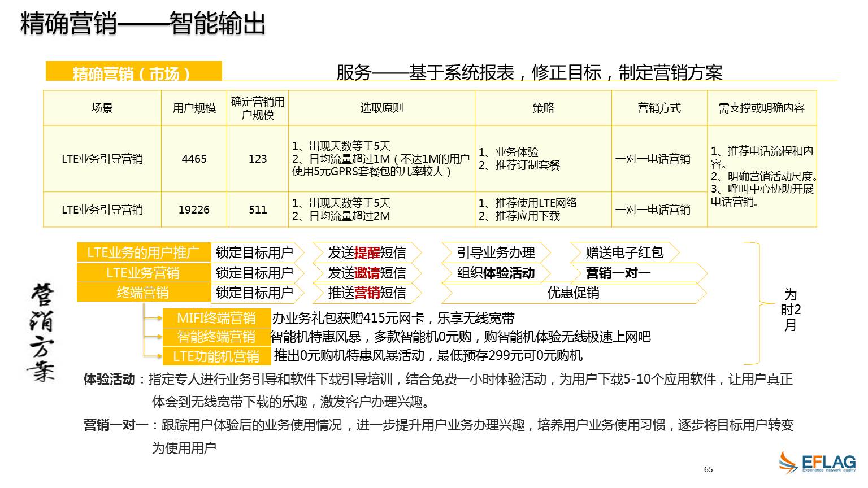This screenshot has height=488, width=868.
Task: Select the 为时2月 duration label
Action: (790, 310)
